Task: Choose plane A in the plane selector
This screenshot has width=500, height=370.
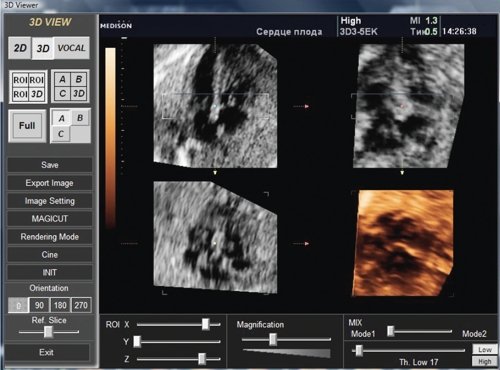Action: [x=61, y=118]
